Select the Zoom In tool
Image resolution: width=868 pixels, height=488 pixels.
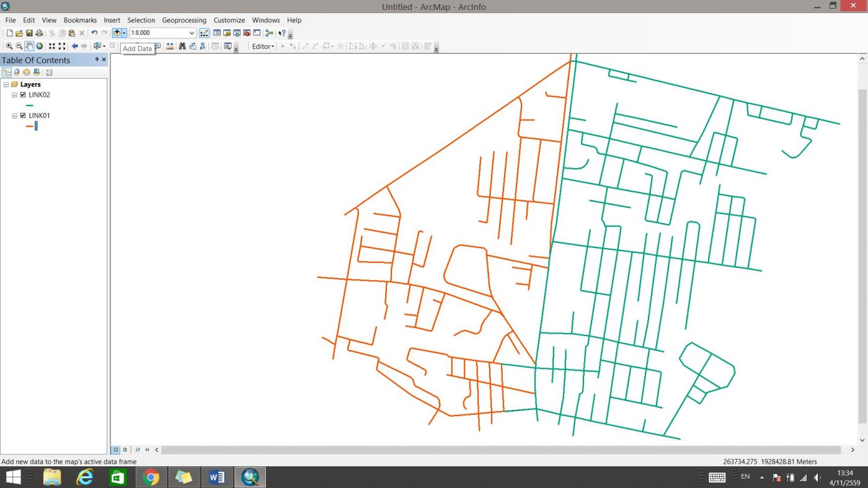click(x=9, y=47)
